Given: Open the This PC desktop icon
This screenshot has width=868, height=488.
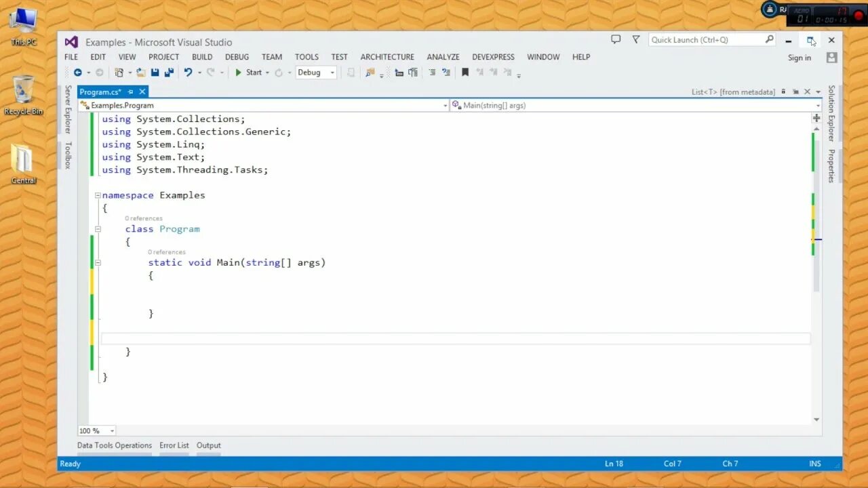Looking at the screenshot, I should (x=24, y=27).
